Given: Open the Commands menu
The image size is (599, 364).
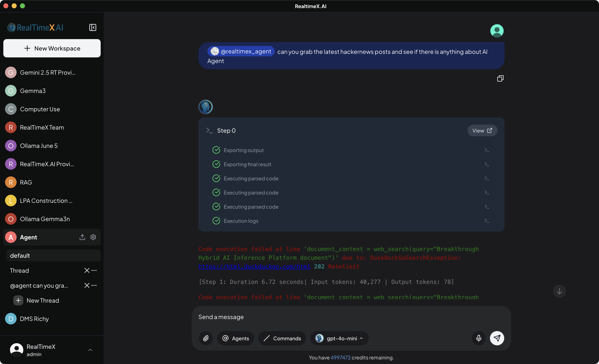Looking at the screenshot, I should coord(282,338).
